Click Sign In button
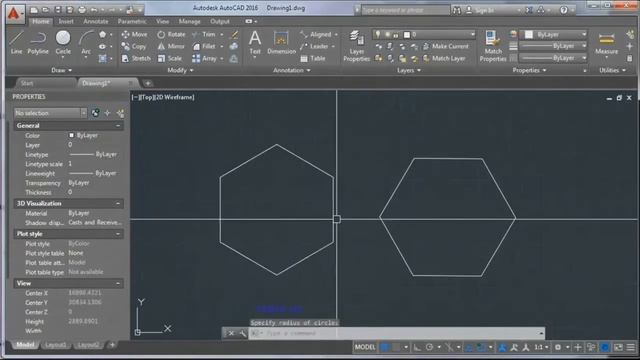Image resolution: width=640 pixels, height=360 pixels. pyautogui.click(x=480, y=10)
